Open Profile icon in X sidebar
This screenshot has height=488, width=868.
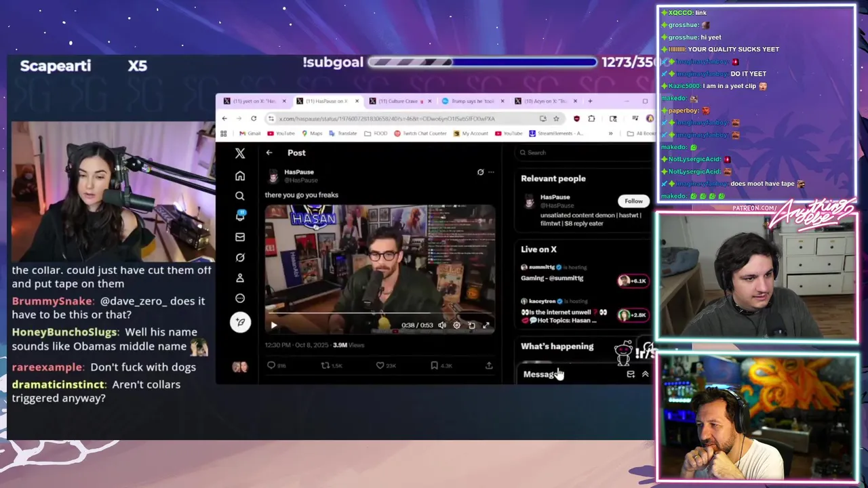pyautogui.click(x=240, y=278)
